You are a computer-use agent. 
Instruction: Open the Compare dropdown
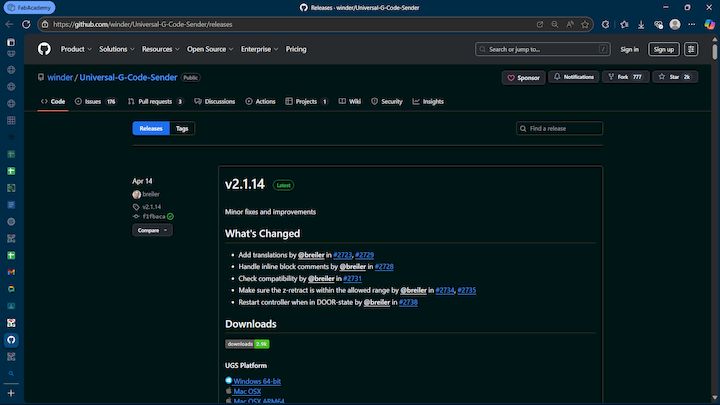click(152, 230)
